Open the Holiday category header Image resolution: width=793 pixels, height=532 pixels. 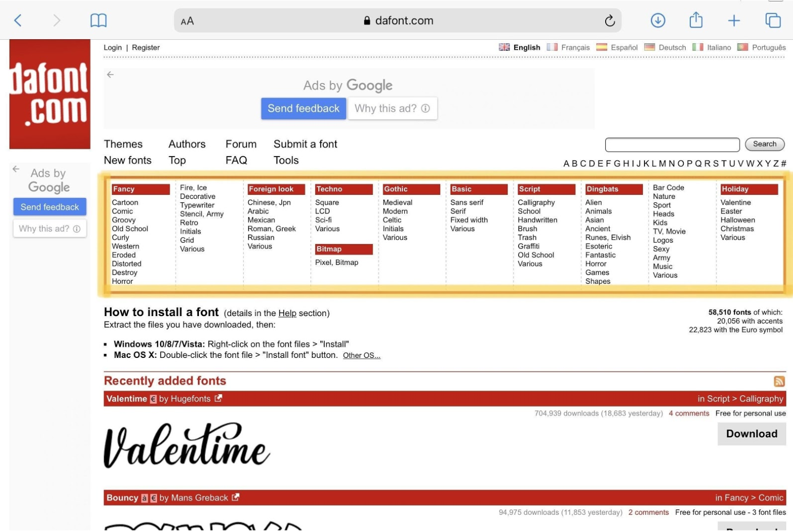pyautogui.click(x=749, y=189)
